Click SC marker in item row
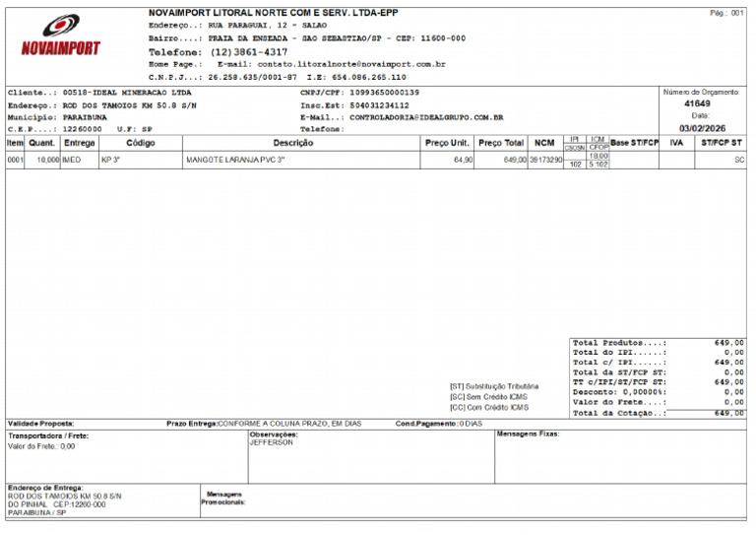This screenshot has width=756, height=535. pos(739,160)
